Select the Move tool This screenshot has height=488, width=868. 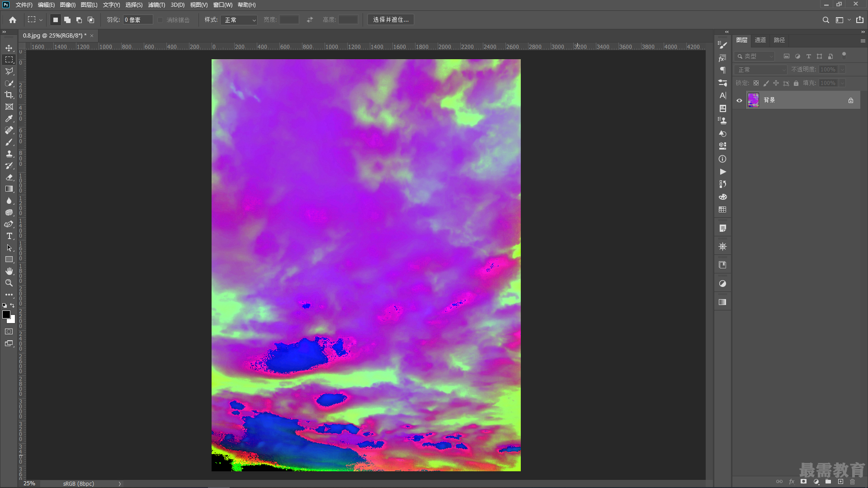[x=9, y=48]
